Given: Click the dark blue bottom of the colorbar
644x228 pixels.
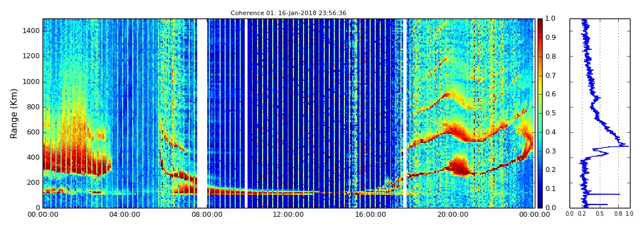Looking at the screenshot, I should point(540,204).
